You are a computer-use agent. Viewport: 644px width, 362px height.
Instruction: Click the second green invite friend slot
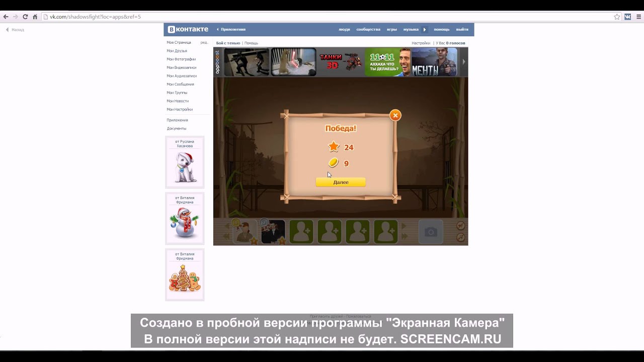330,232
